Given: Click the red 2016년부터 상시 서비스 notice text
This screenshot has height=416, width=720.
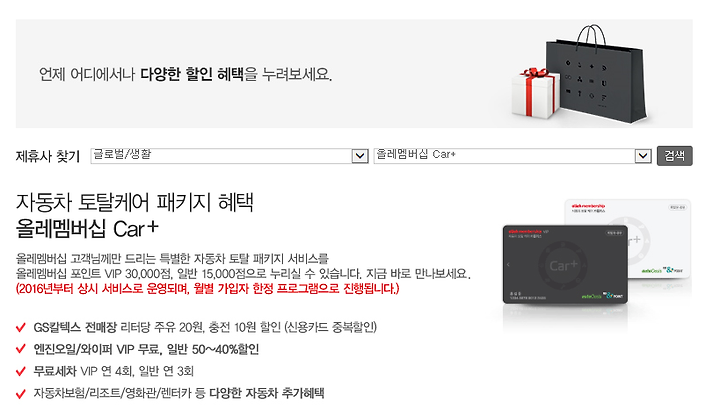Looking at the screenshot, I should [208, 289].
